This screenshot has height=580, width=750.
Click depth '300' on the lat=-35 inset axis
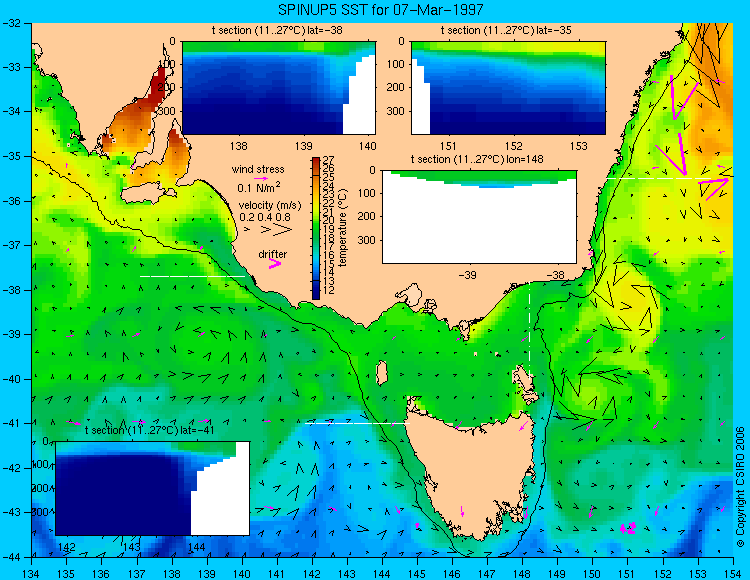397,111
